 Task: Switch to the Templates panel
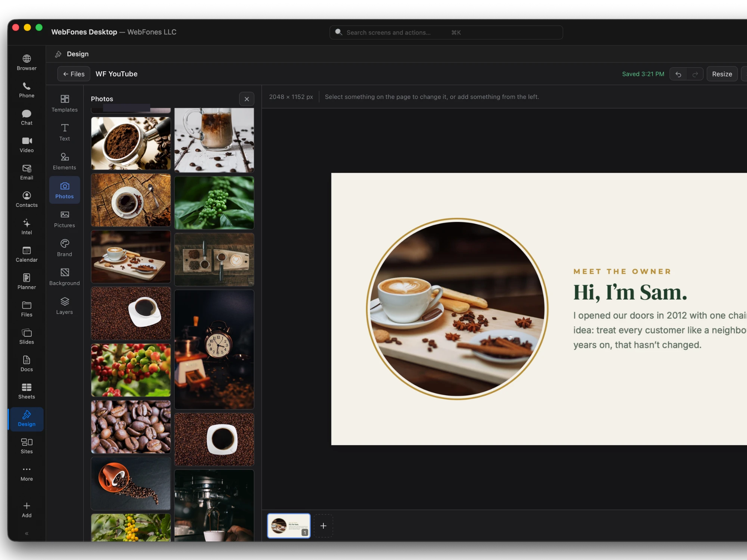[65, 103]
